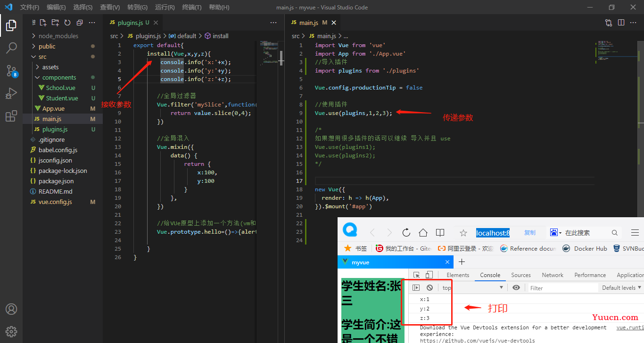Switch to DevTools Sources tab
644x343 pixels.
pyautogui.click(x=521, y=275)
